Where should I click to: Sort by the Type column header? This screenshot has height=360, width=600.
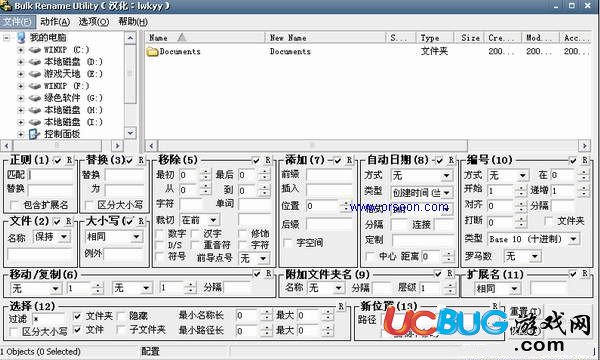[x=435, y=37]
